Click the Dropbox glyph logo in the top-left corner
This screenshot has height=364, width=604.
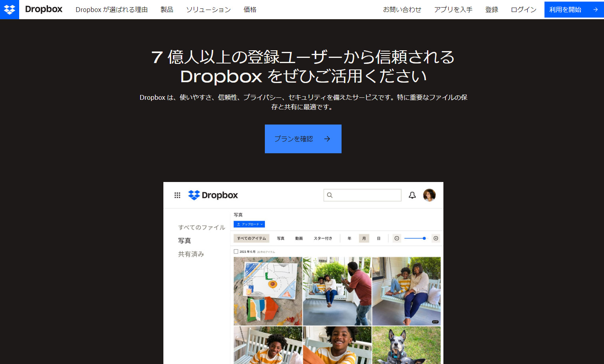pos(9,9)
